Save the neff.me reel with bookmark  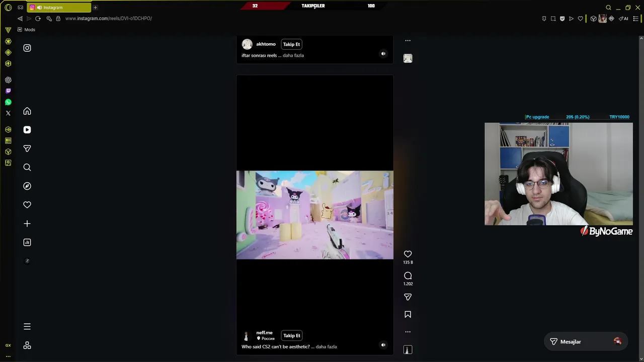(408, 315)
